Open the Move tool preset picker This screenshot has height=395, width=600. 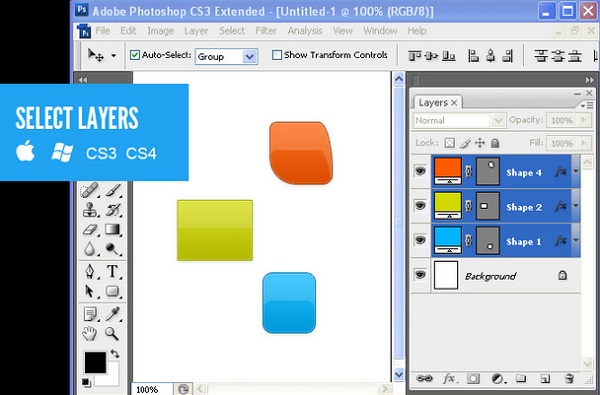pos(113,55)
